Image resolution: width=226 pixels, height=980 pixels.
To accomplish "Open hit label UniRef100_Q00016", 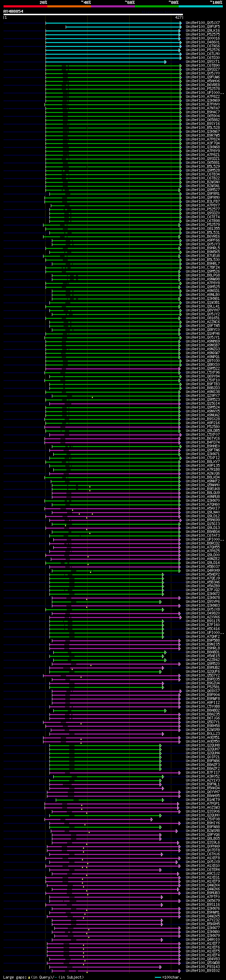I will [x=203, y=38].
